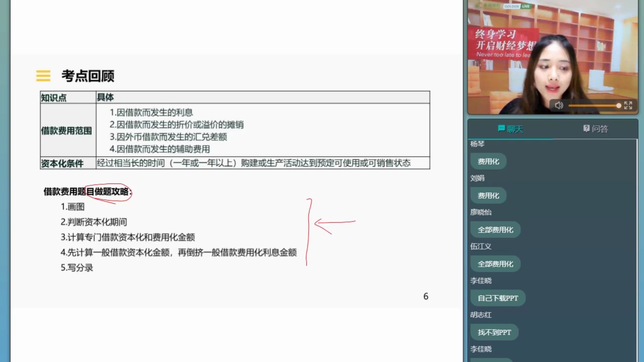This screenshot has width=644, height=362.
Task: Click 廖晓怡's 全部费用化 message bubble
Action: [x=495, y=230]
